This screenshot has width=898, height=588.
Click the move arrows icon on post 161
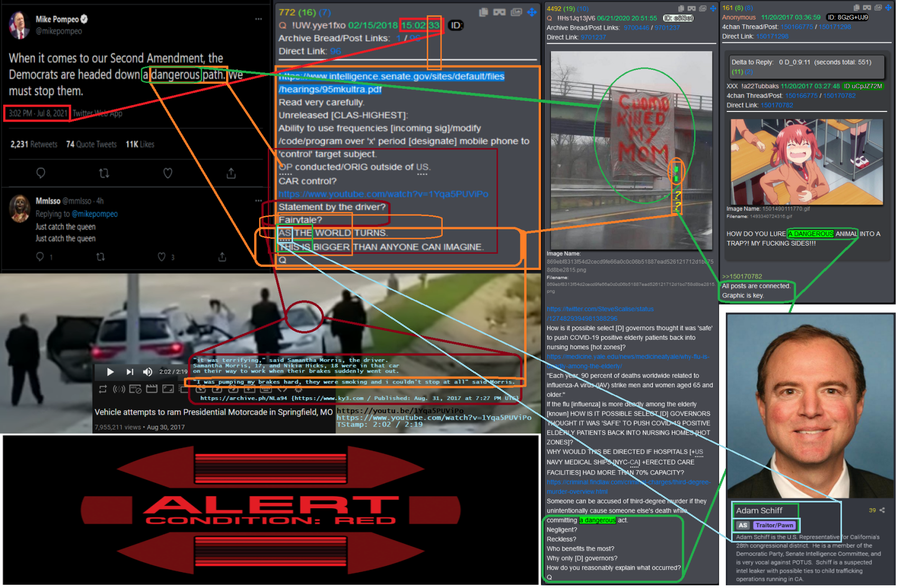click(x=888, y=8)
